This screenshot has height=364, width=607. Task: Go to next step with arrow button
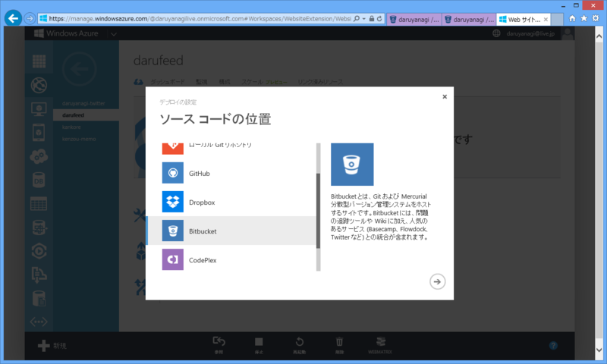click(437, 281)
